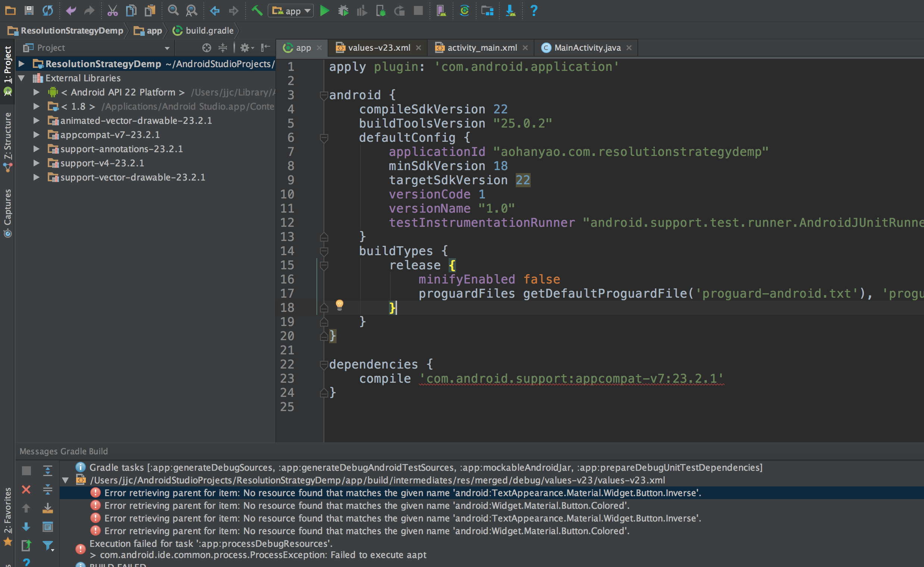Fold the defaultConfig block on line 6

324,138
